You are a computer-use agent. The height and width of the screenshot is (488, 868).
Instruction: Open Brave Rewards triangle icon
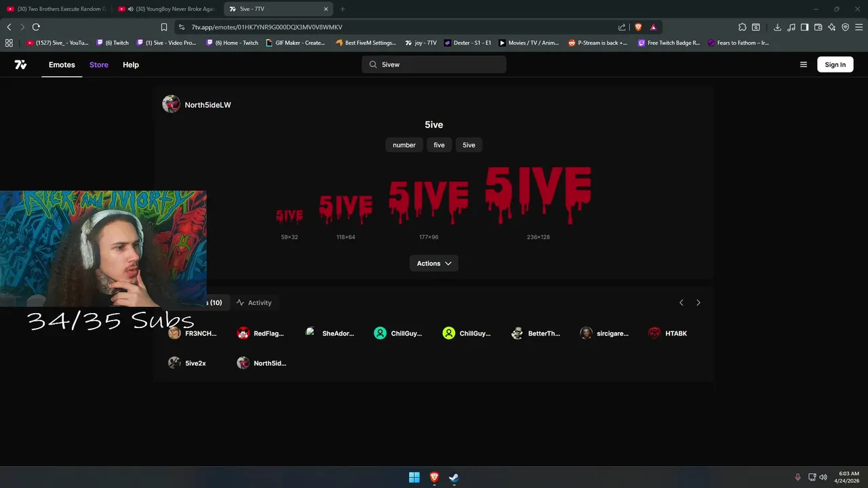click(653, 27)
